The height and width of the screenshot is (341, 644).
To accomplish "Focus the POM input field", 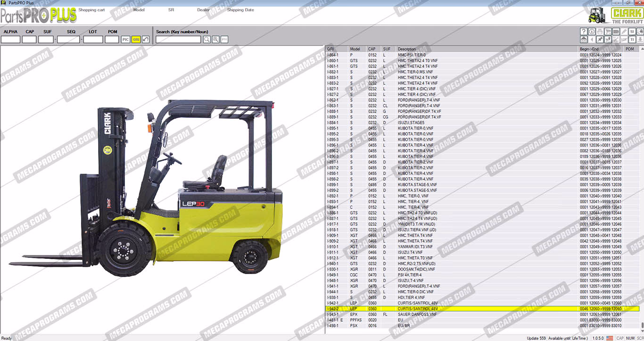I will pos(112,40).
